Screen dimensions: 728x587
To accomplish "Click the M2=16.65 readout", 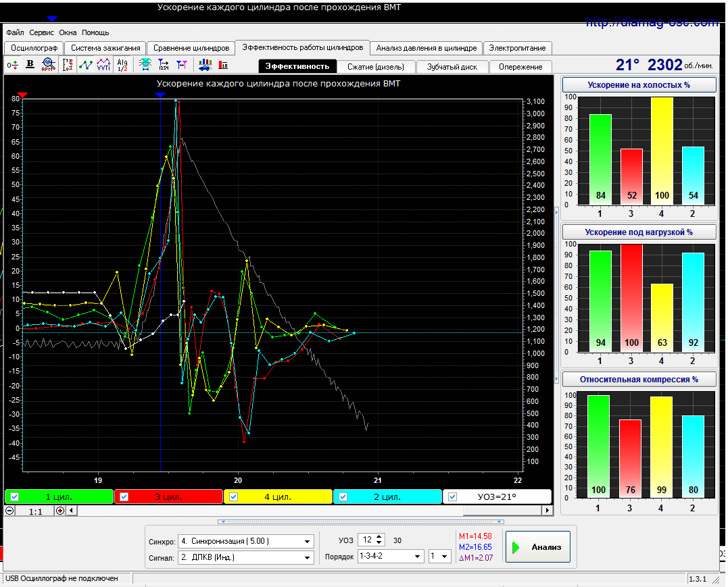I will (475, 547).
